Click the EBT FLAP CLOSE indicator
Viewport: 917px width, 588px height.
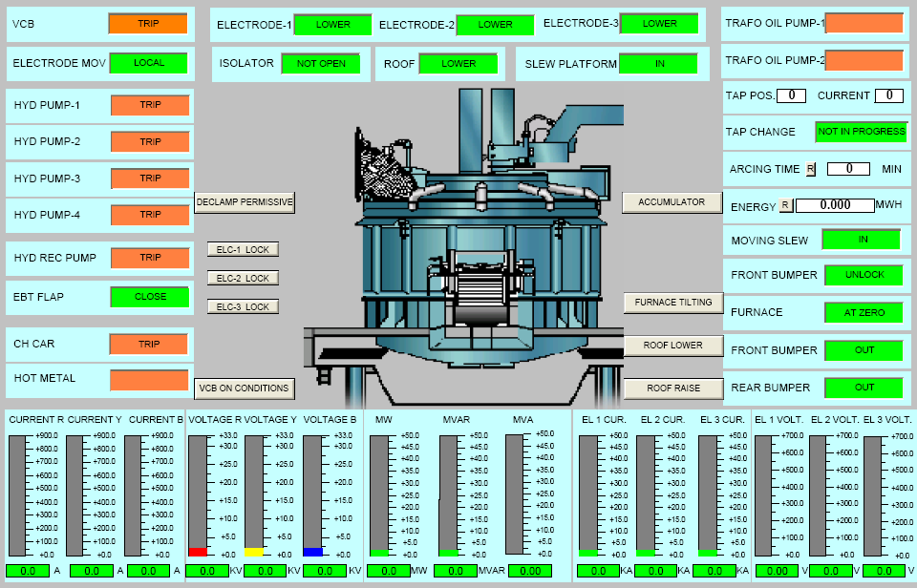pyautogui.click(x=150, y=297)
